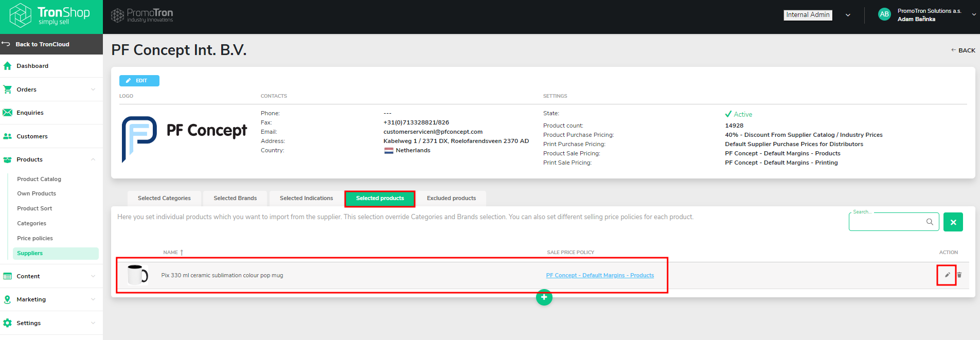Viewport: 980px width, 340px height.
Task: Open Categories in the sidebar
Action: (31, 223)
